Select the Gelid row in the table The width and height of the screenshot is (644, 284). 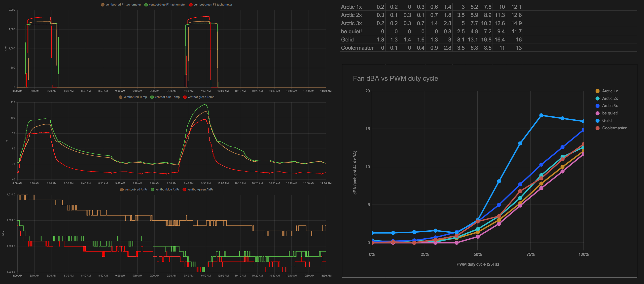pos(347,39)
